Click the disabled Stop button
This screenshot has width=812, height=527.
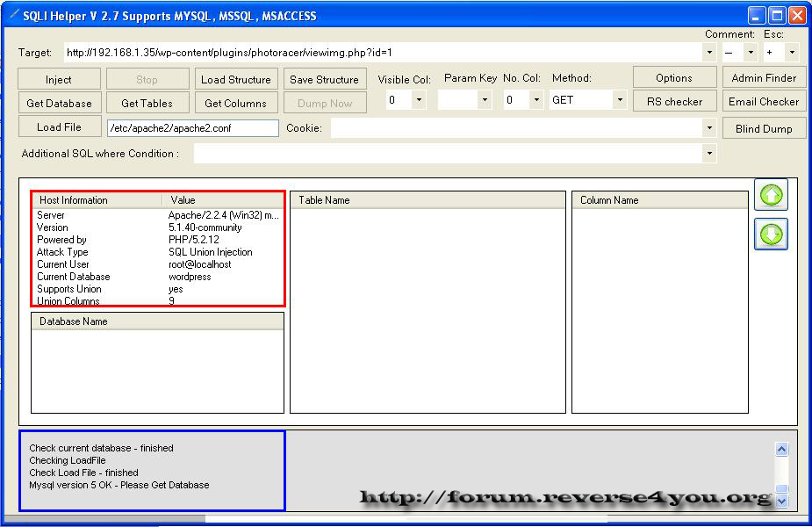coord(147,79)
